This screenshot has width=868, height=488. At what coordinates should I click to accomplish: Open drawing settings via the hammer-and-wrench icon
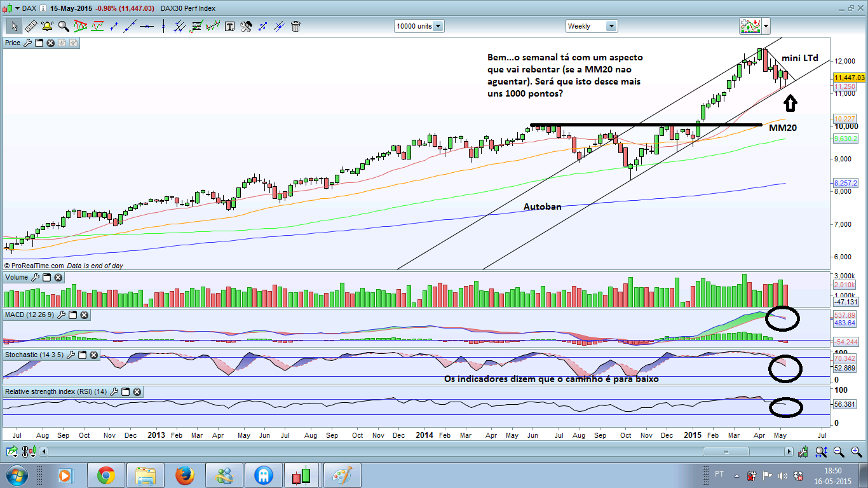(x=246, y=26)
